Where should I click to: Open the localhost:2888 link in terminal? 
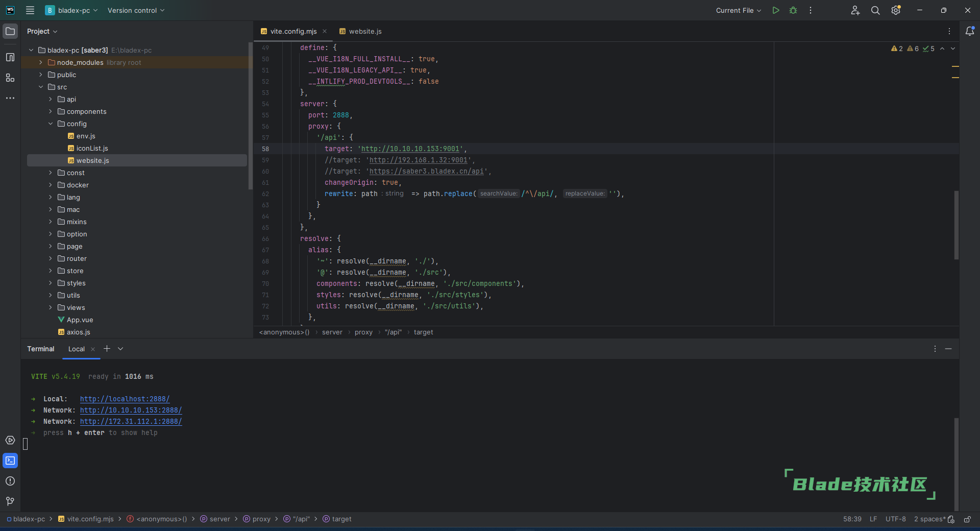click(125, 399)
